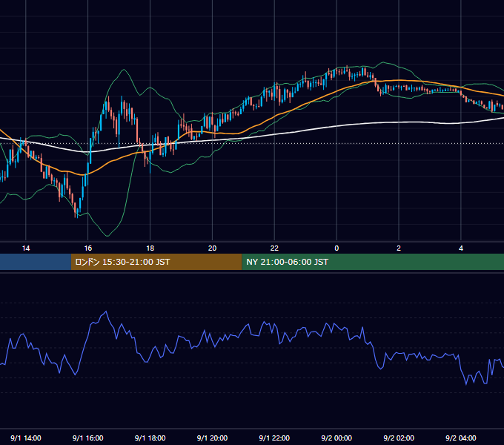The width and height of the screenshot is (504, 445).
Task: Click the 4 hour label on price chart axis
Action: point(461,248)
